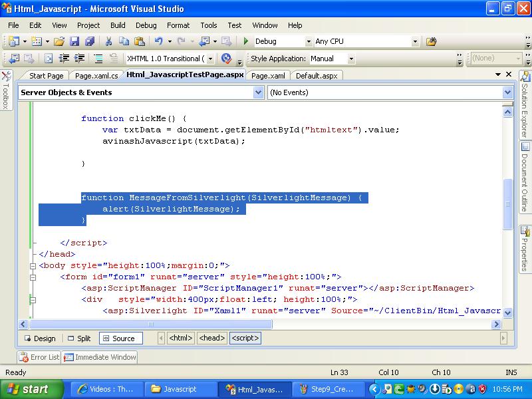Save the current file with the floppy icon

click(74, 41)
